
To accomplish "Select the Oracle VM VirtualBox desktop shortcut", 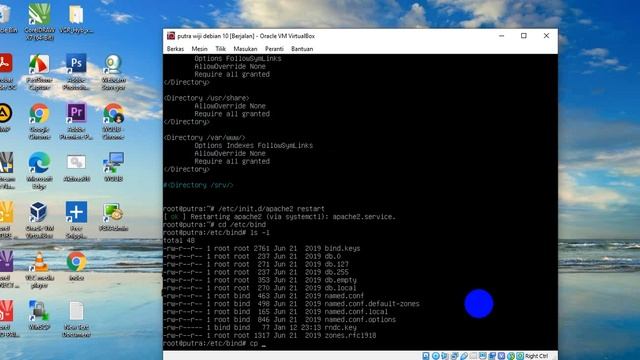I will point(39,220).
